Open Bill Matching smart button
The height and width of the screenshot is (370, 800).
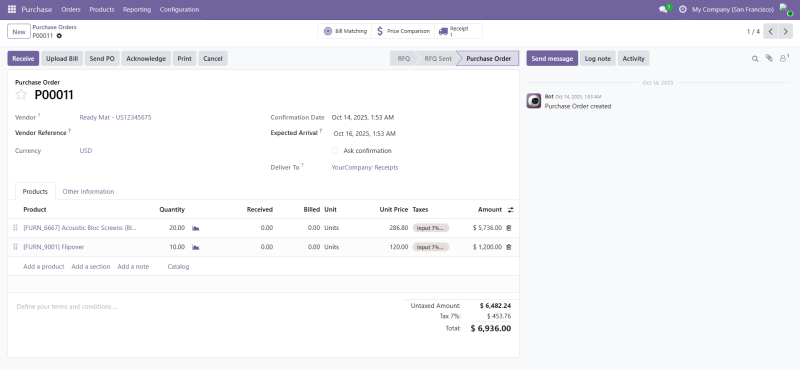345,31
